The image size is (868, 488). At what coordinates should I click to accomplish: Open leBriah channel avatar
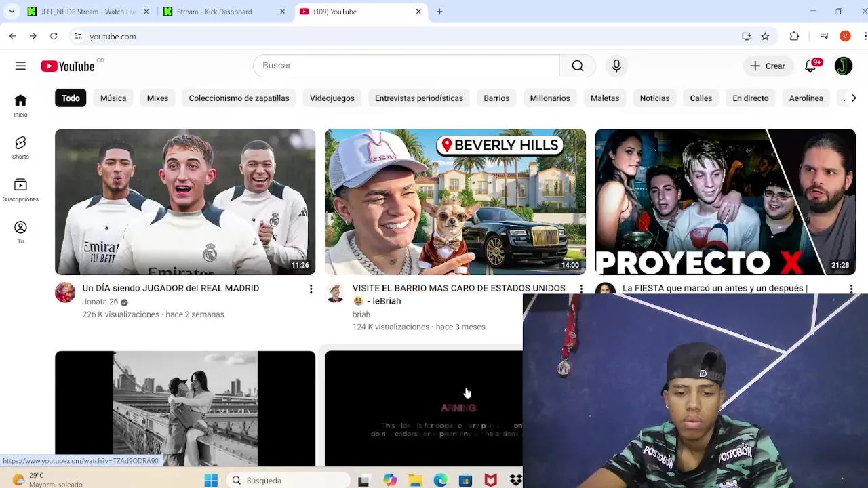[335, 292]
